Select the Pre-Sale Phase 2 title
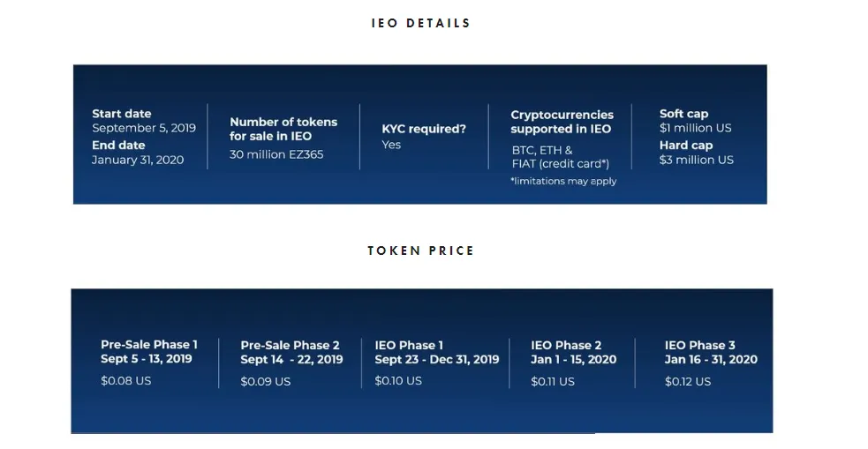This screenshot has height=449, width=868. (x=291, y=346)
